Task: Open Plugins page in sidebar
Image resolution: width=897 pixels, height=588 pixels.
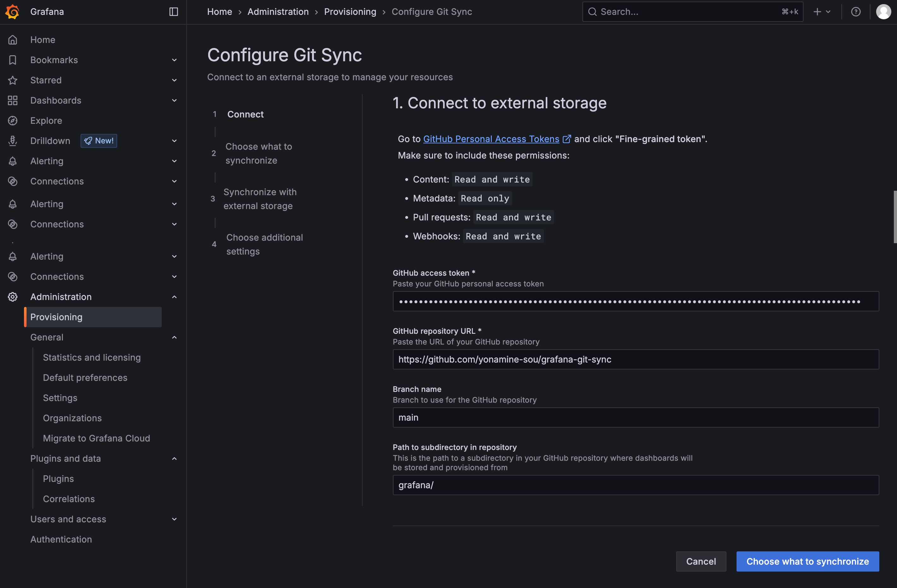Action: click(x=58, y=479)
